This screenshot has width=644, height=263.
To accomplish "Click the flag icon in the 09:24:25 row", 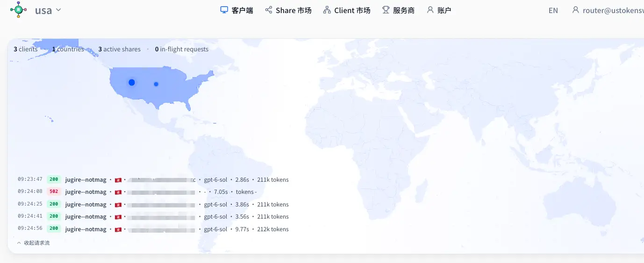I will coord(118,205).
